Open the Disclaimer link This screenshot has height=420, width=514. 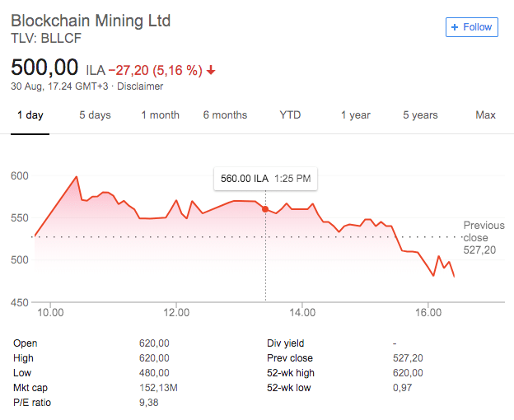141,86
